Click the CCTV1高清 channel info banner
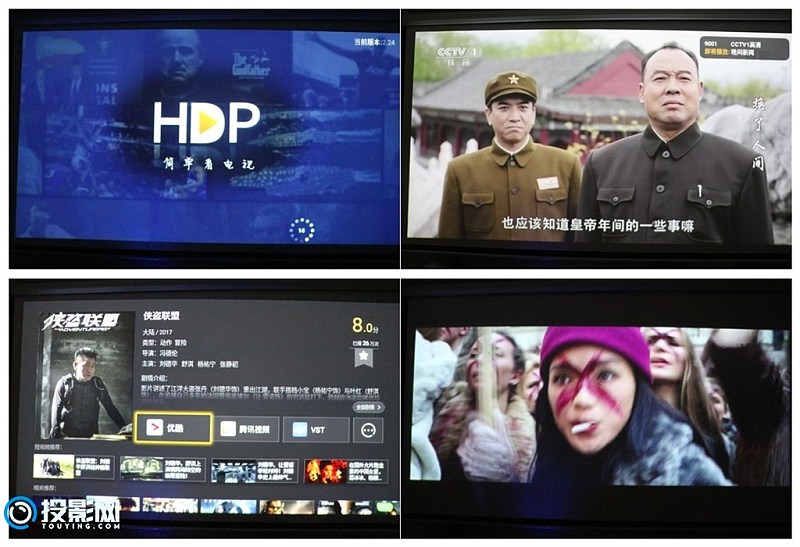This screenshot has height=547, width=800. (x=744, y=48)
